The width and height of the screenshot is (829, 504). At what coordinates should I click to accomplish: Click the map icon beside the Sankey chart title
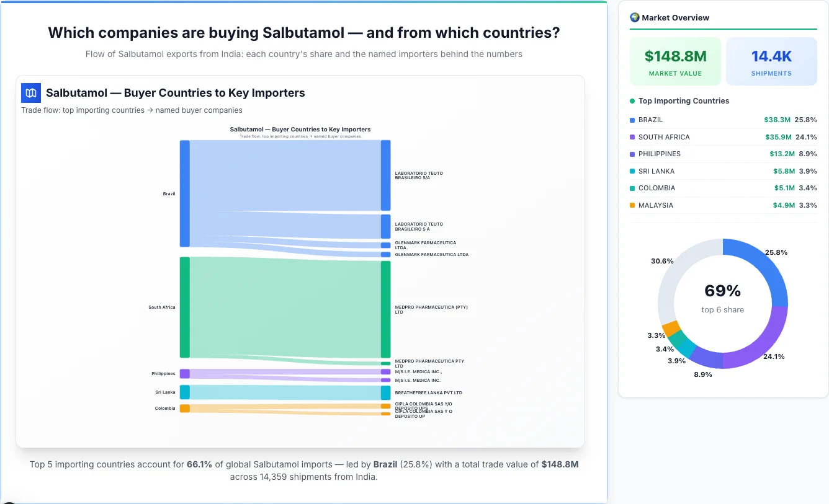click(x=30, y=92)
